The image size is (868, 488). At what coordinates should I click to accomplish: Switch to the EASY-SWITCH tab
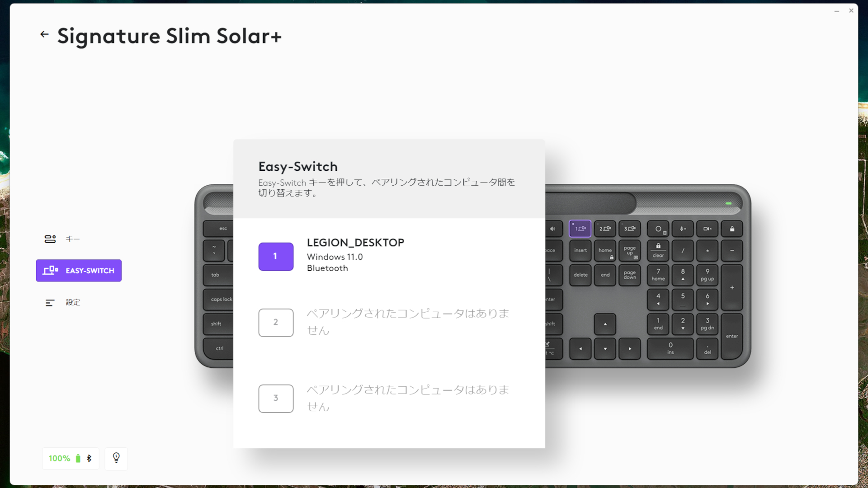(78, 270)
